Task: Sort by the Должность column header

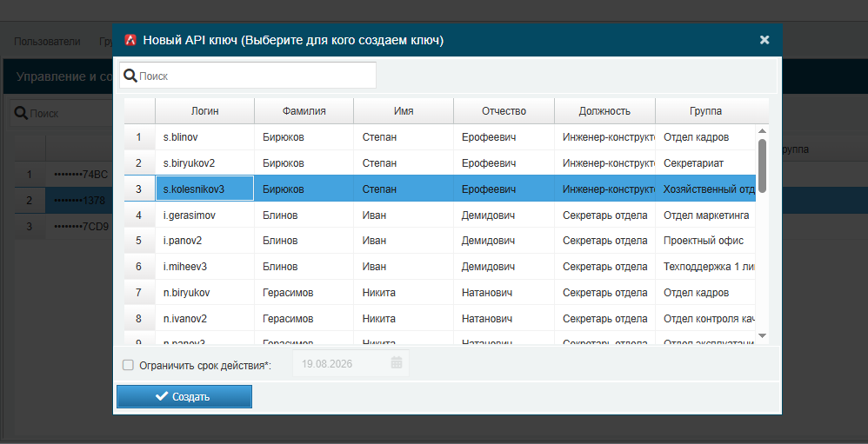Action: pyautogui.click(x=604, y=111)
